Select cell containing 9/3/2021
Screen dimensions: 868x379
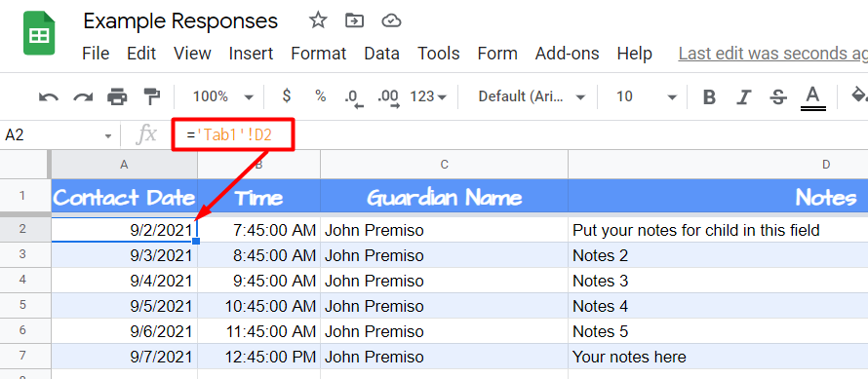click(124, 255)
